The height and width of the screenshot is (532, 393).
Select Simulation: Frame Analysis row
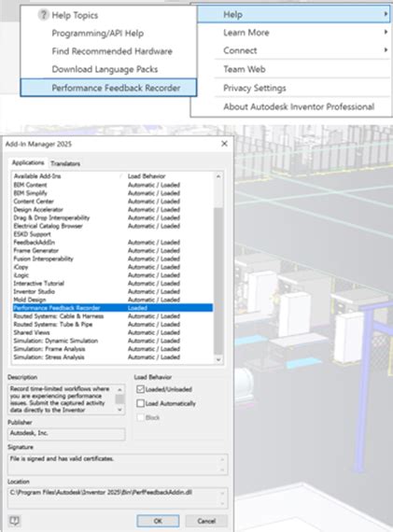tap(113, 349)
